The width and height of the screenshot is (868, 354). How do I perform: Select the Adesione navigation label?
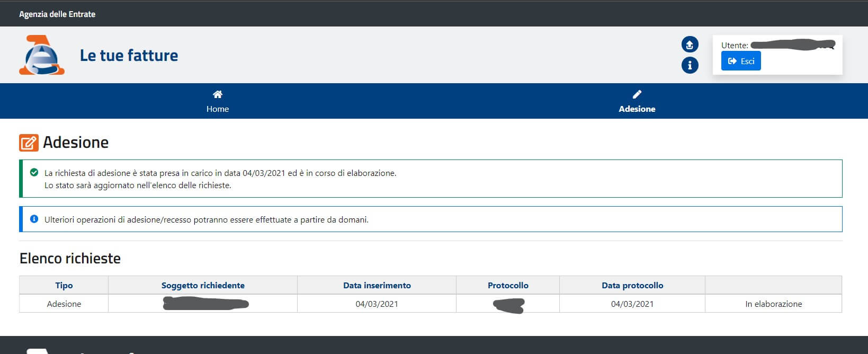[637, 109]
